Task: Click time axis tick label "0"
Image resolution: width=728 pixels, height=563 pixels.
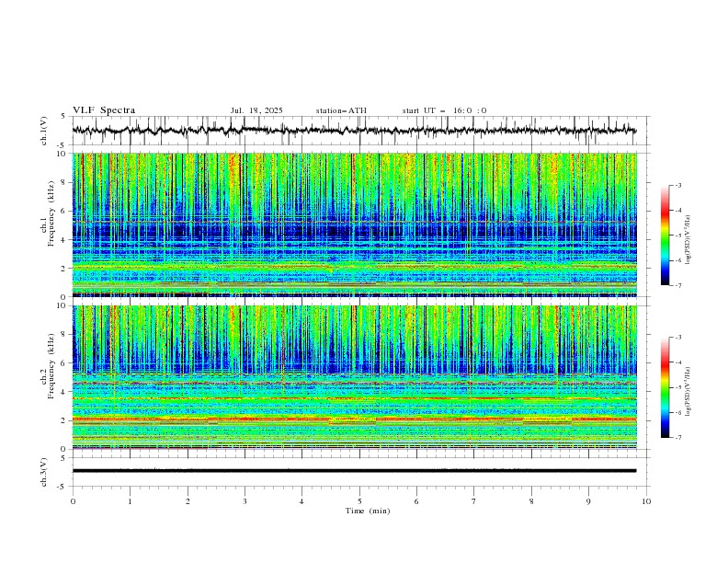Action: click(x=73, y=501)
